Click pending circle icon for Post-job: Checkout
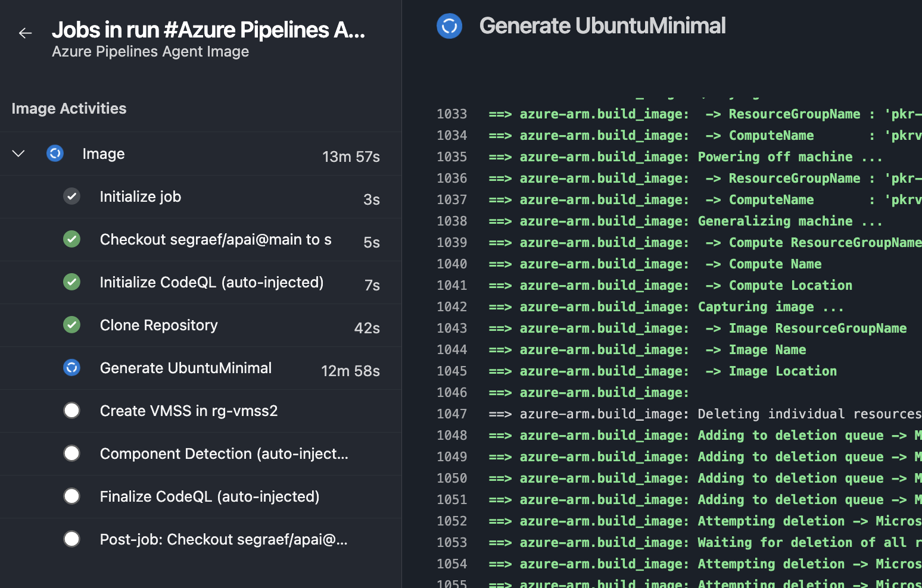The width and height of the screenshot is (922, 588). pos(71,539)
